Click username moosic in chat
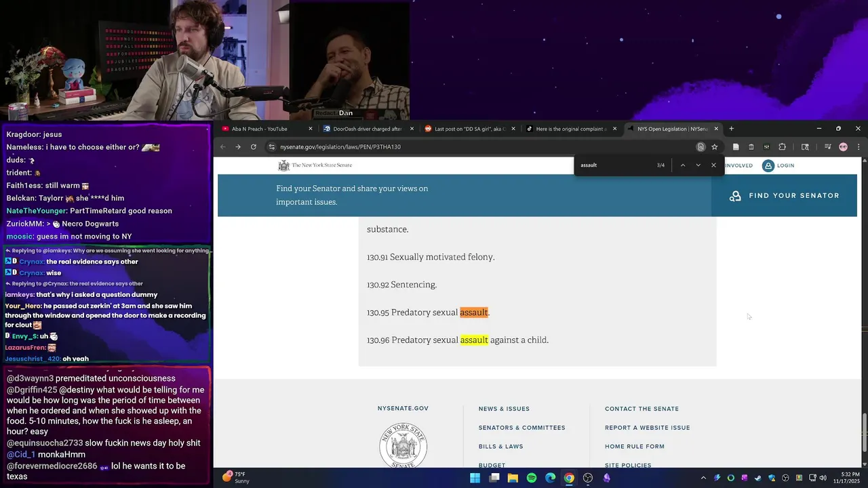 19,236
